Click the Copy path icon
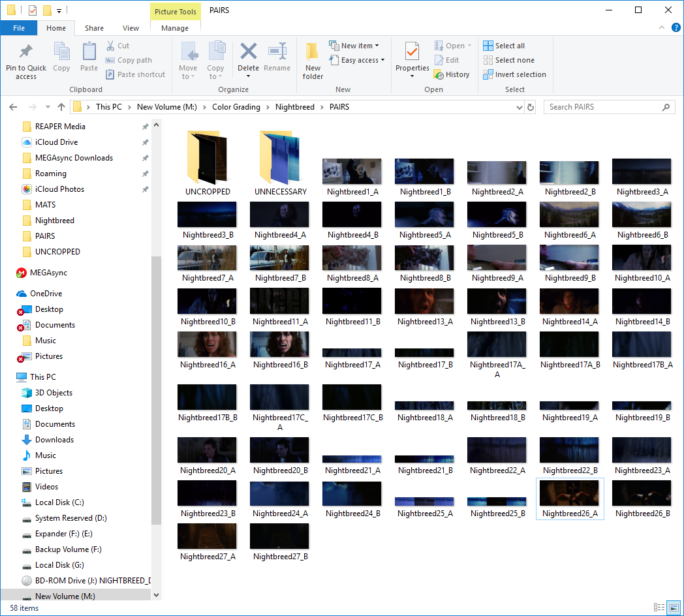684x616 pixels. point(110,60)
